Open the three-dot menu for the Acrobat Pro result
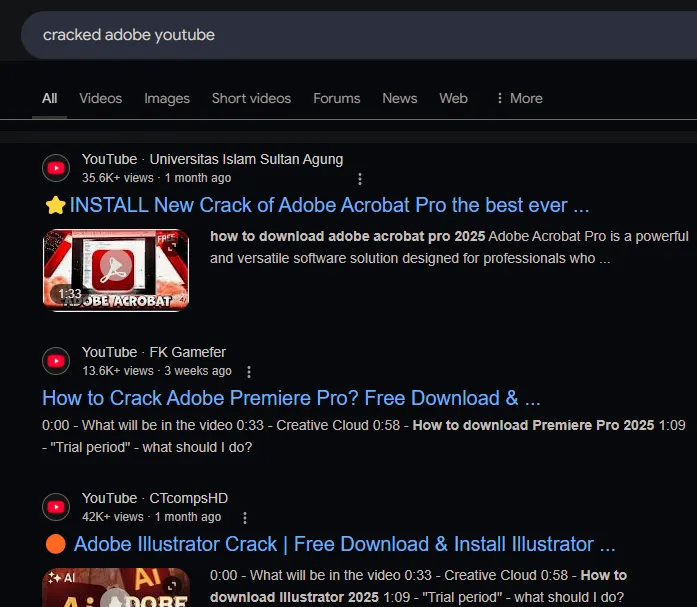Image resolution: width=697 pixels, height=607 pixels. (360, 179)
